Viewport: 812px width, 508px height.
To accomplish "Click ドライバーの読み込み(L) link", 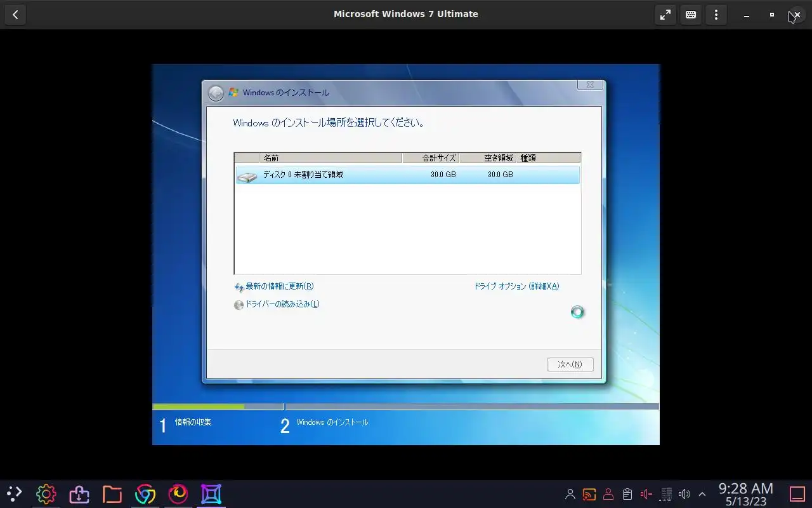I will 282,304.
